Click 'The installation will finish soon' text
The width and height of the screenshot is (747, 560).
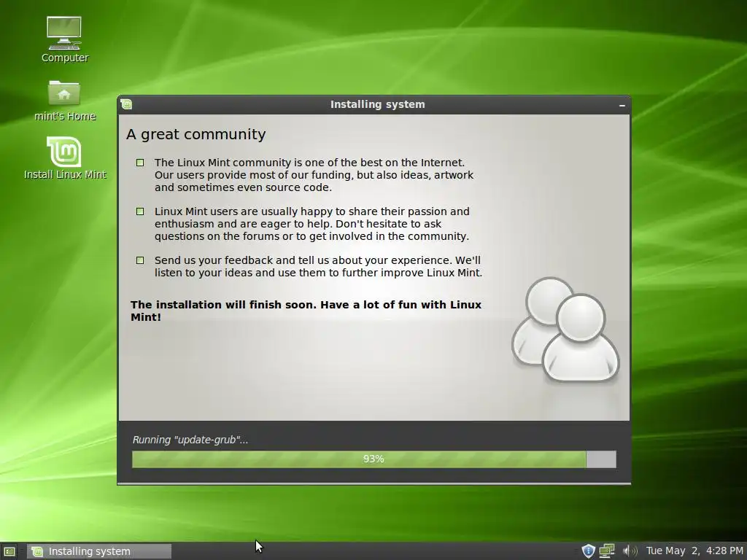point(306,311)
